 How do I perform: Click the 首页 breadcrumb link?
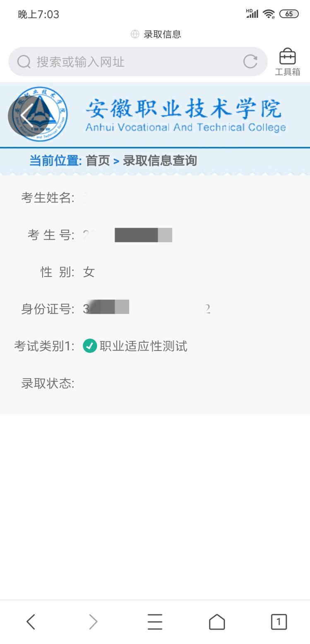pos(98,161)
